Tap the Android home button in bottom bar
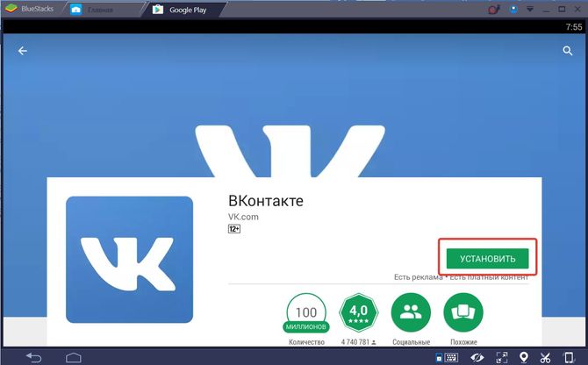Image resolution: width=588 pixels, height=365 pixels. pos(74,358)
